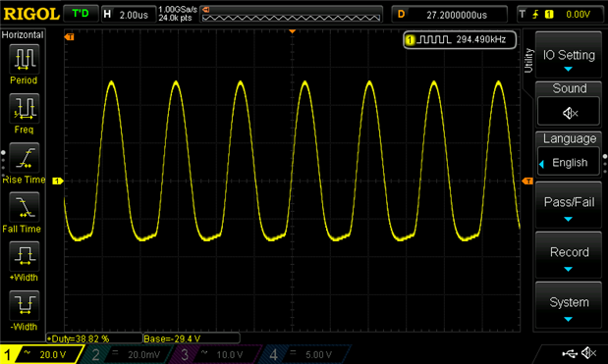608x364 pixels.
Task: Click the delay value 27.2000000us
Action: click(457, 15)
